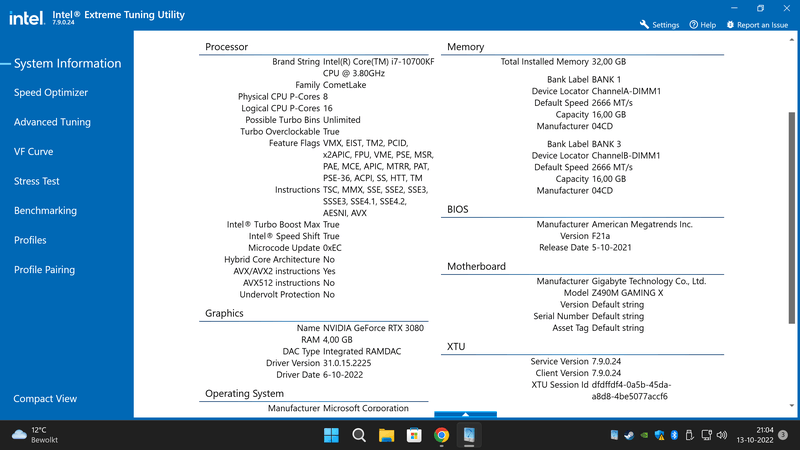Click the Bank Label value BANK 3
Viewport: 800px width, 450px height.
pyautogui.click(x=606, y=144)
